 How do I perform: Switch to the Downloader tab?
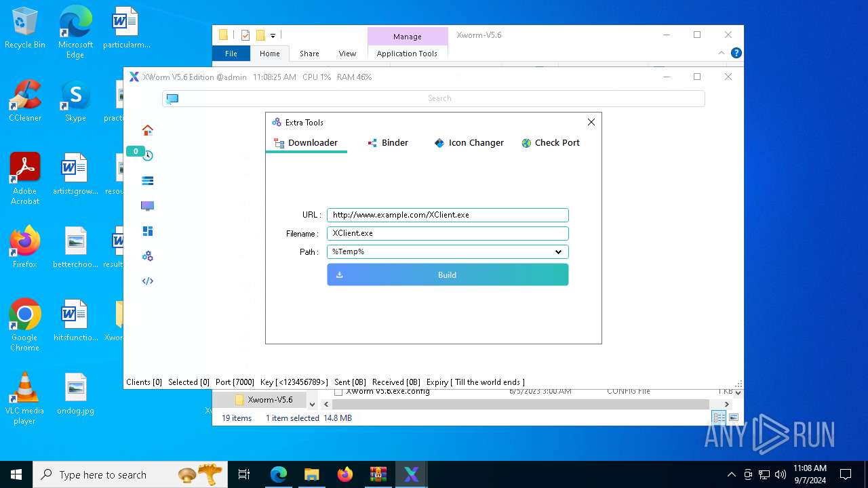point(306,143)
